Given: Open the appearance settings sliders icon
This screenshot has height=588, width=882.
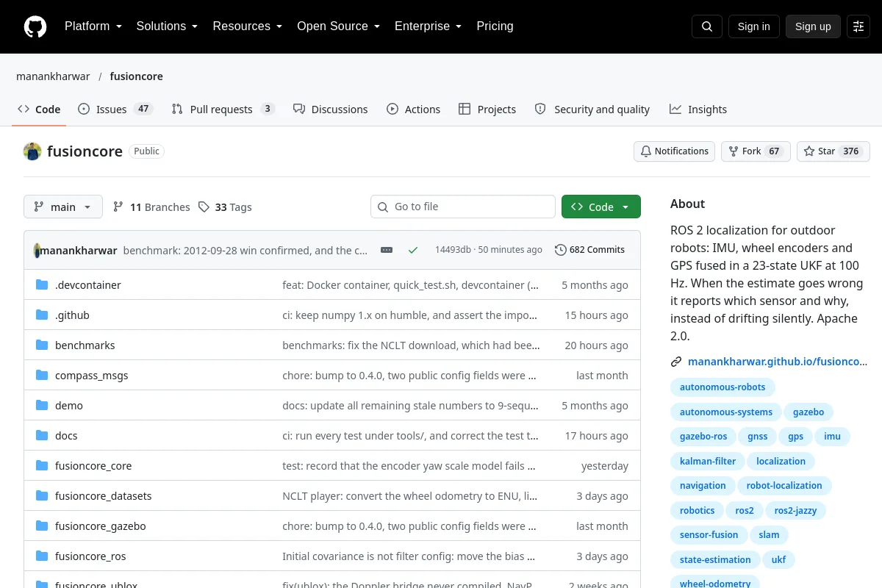Looking at the screenshot, I should 858,26.
